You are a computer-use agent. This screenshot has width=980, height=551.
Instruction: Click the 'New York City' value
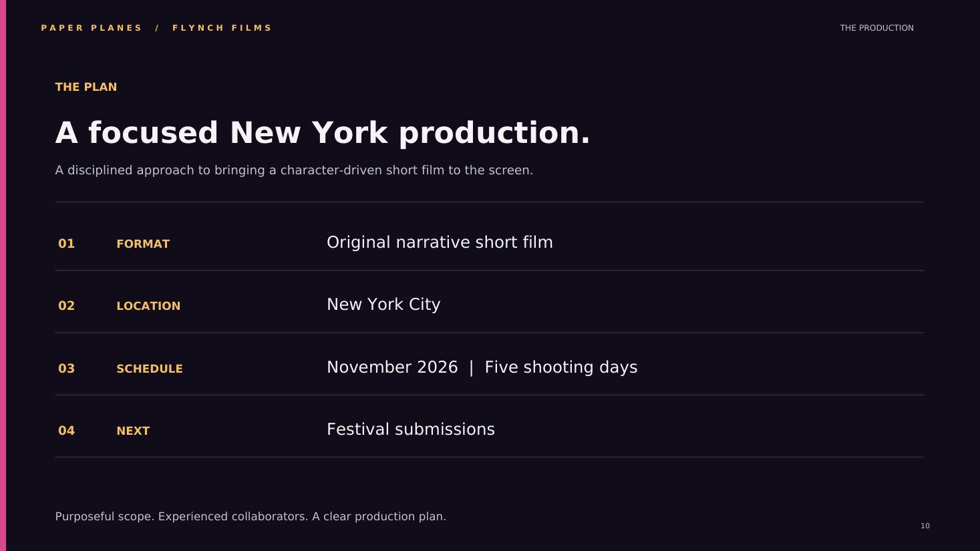(383, 305)
